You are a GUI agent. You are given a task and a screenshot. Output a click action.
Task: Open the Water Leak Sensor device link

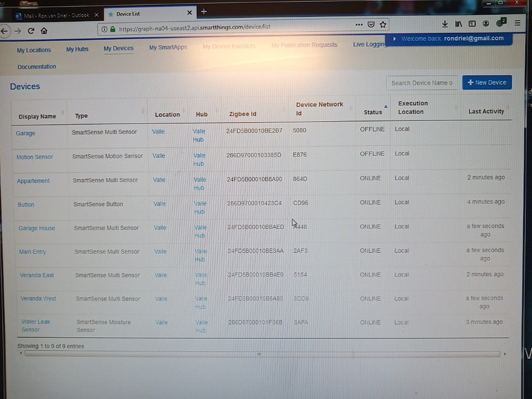tap(36, 326)
